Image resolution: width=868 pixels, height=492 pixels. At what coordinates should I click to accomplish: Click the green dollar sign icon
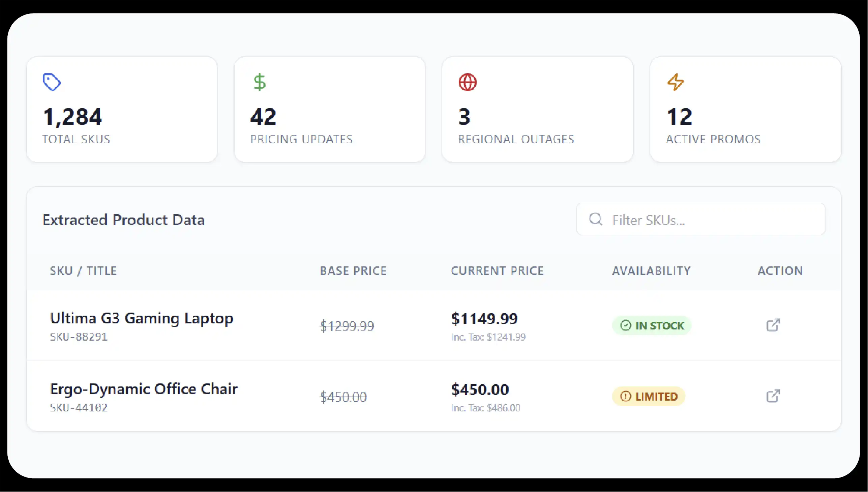pyautogui.click(x=260, y=82)
